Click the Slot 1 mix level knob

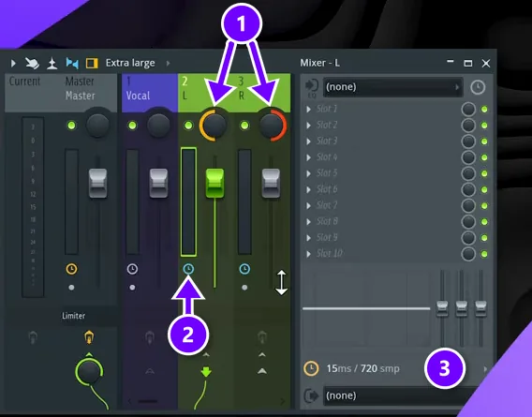[x=468, y=110]
